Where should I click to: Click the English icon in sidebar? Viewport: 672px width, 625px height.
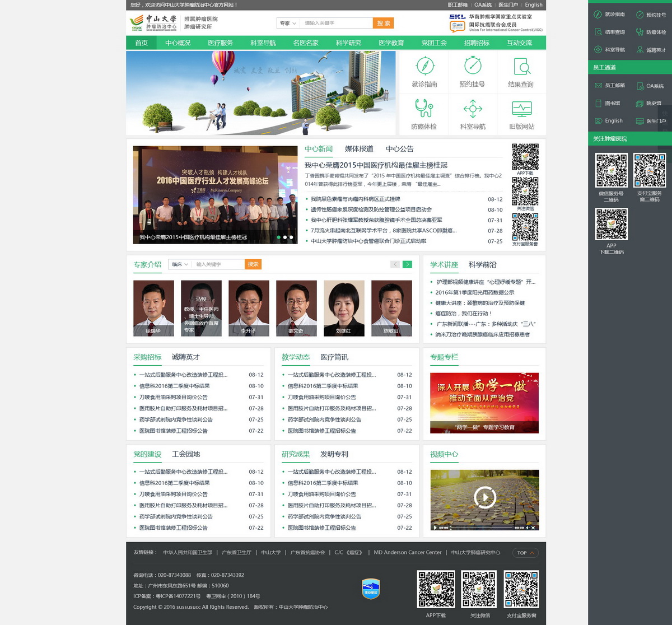[598, 120]
